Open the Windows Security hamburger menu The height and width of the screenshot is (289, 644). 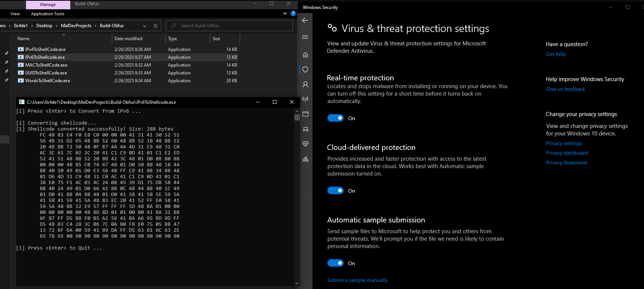pos(305,37)
